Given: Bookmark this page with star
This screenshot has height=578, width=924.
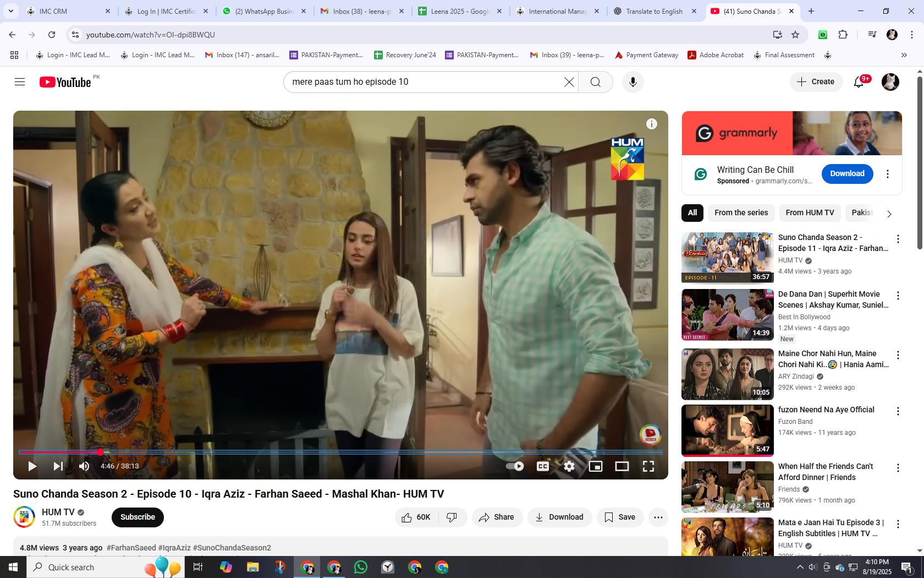Looking at the screenshot, I should tap(795, 35).
